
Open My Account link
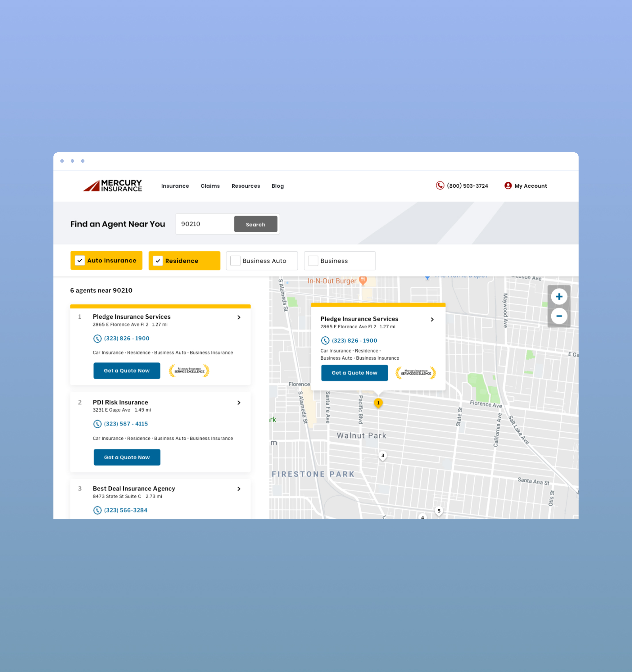tap(531, 186)
